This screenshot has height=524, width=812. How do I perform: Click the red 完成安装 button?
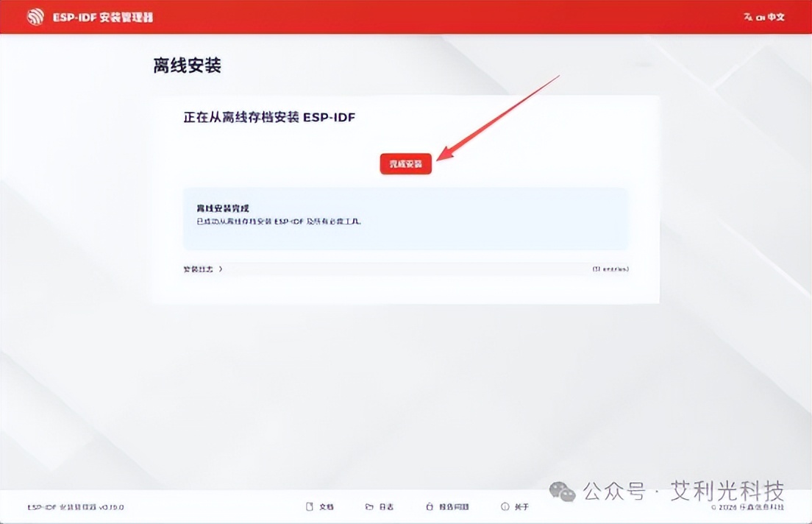tap(405, 164)
